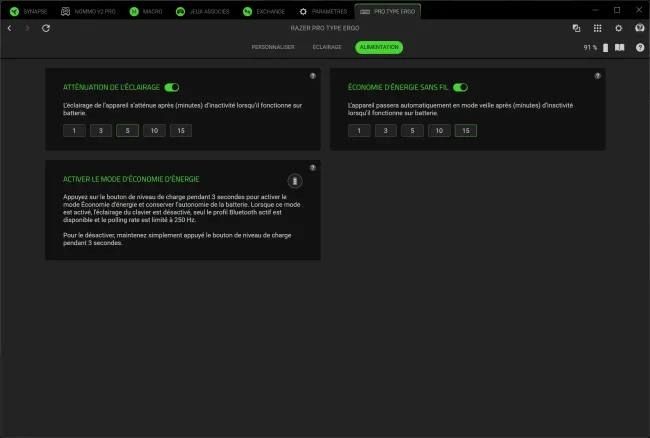Set wireless sleep timeout to 15 minutes
Viewport: 650px width, 438px height.
pos(466,131)
